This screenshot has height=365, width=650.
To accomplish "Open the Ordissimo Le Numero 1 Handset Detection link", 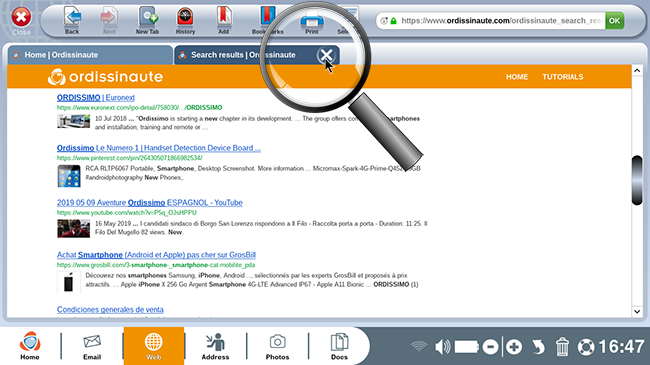I will (x=159, y=148).
